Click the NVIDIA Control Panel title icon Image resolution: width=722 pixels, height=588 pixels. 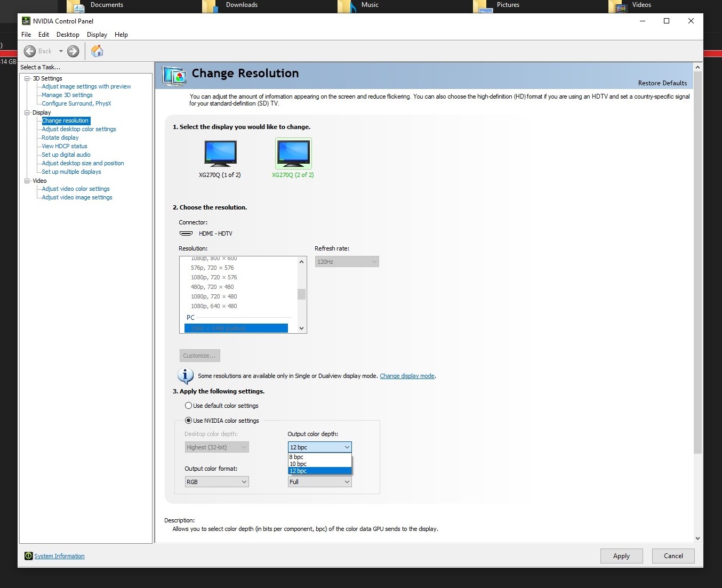[26, 21]
